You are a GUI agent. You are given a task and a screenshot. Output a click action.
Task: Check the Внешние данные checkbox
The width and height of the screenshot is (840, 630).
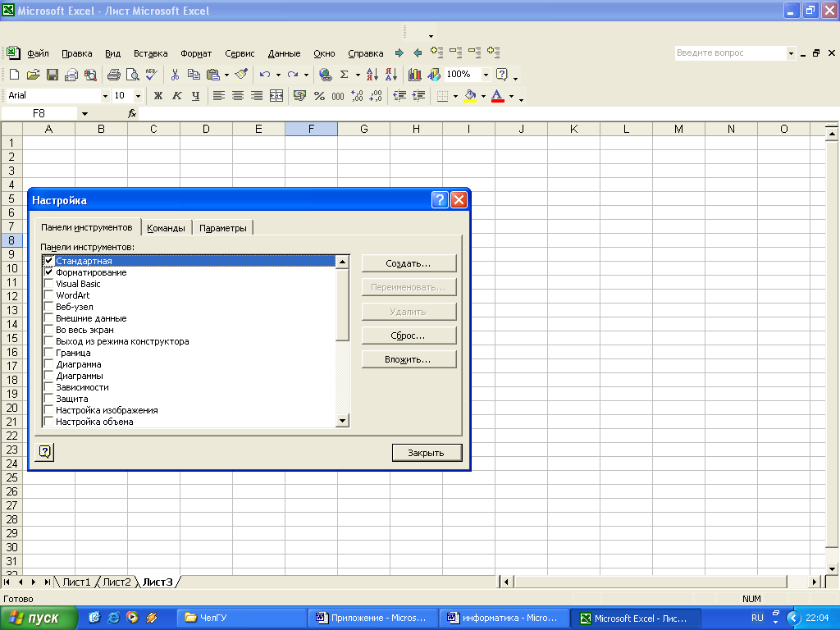[48, 318]
